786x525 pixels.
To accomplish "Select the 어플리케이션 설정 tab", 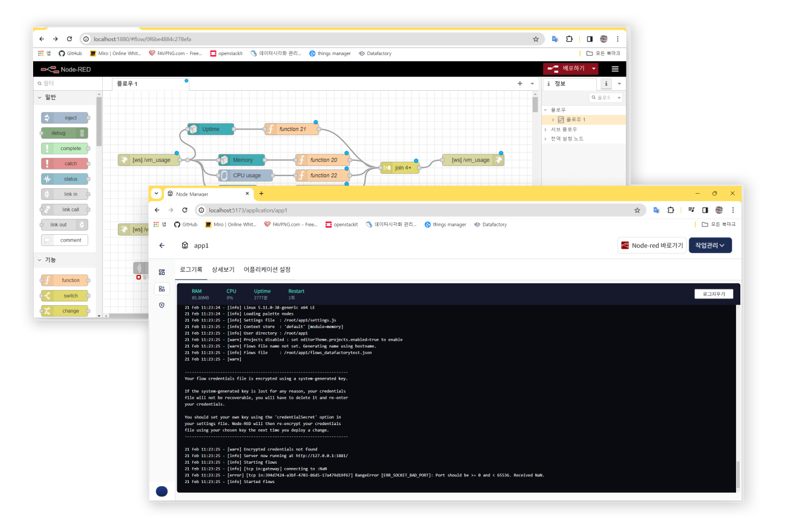I will tap(267, 270).
